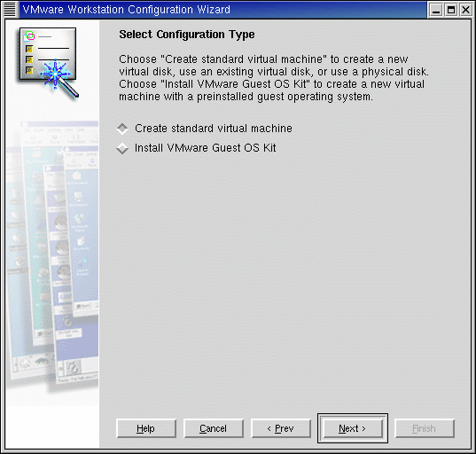Open the Help button

(146, 428)
